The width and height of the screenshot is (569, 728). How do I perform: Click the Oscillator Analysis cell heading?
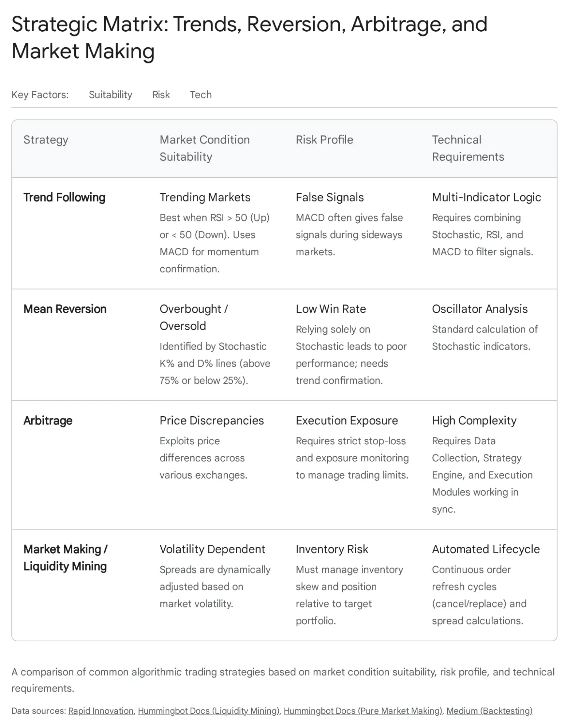(x=479, y=309)
